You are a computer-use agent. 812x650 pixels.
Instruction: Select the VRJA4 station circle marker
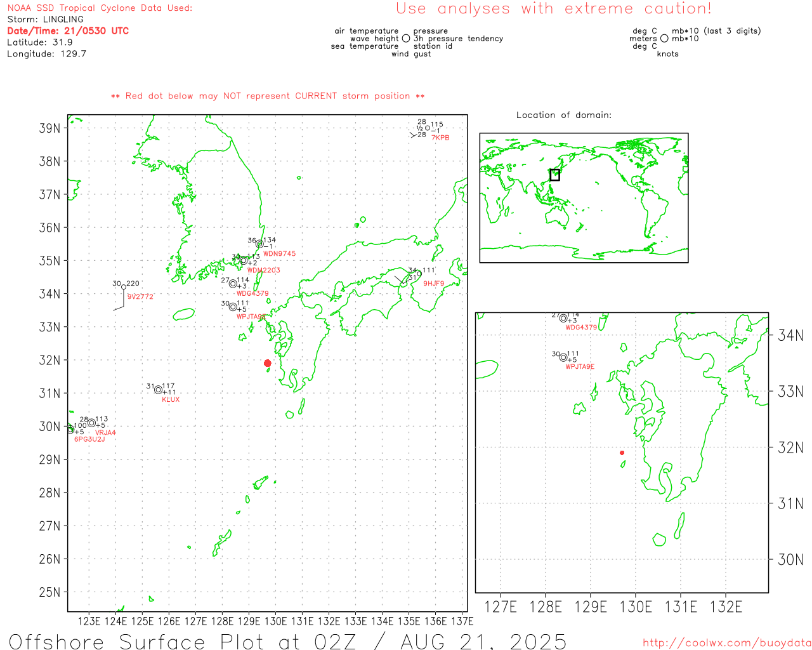click(x=91, y=423)
